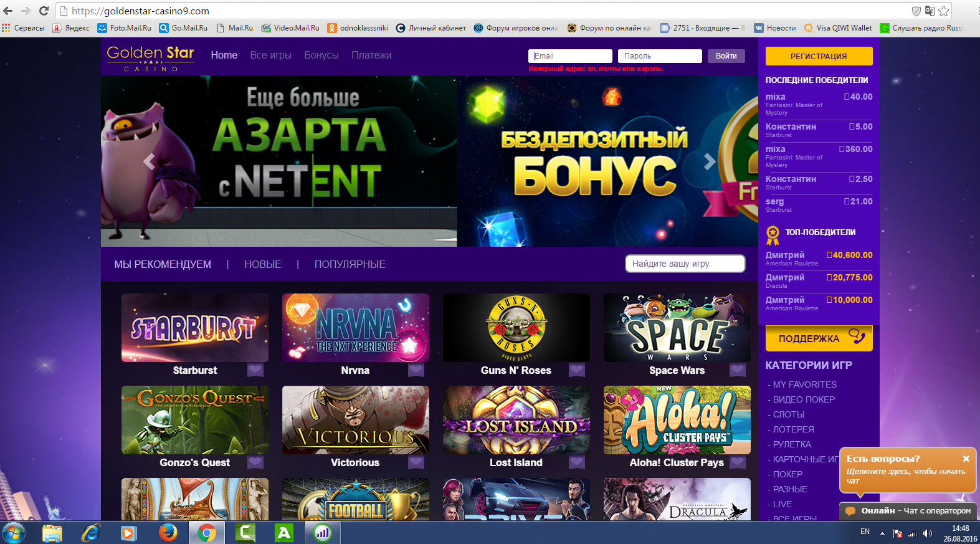Show hidden system tray icons

click(882, 533)
